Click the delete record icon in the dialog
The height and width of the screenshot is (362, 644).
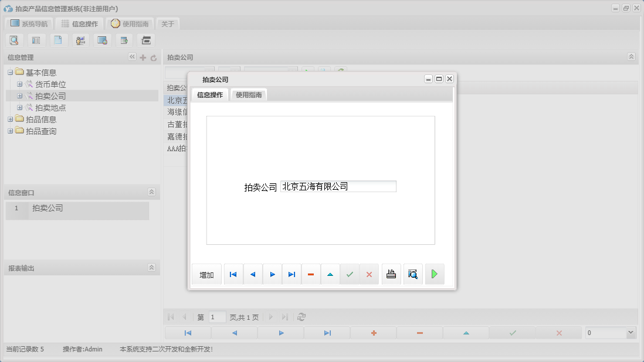[311, 274]
